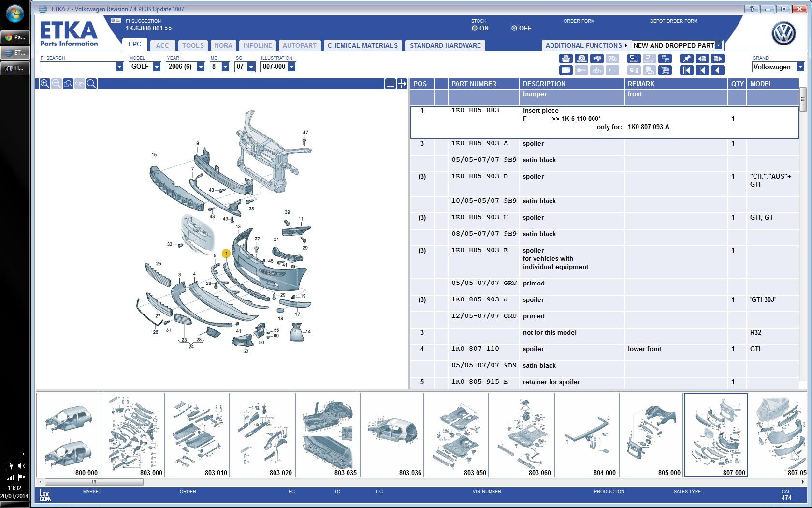Go to next page document icon
Image resolution: width=812 pixels, height=508 pixels.
pos(718,59)
